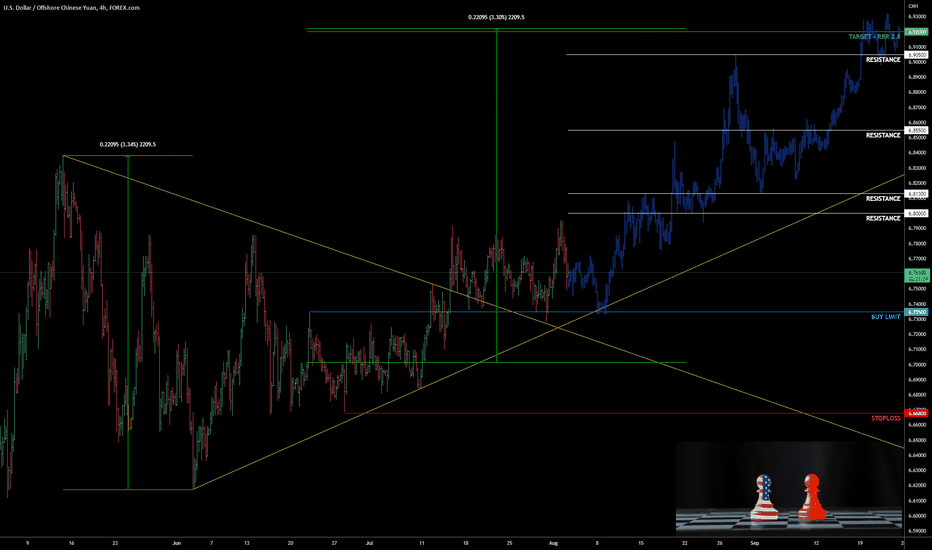
Task: Select the RESISTANCE label under the 6.85500 line
Action: click(x=883, y=136)
